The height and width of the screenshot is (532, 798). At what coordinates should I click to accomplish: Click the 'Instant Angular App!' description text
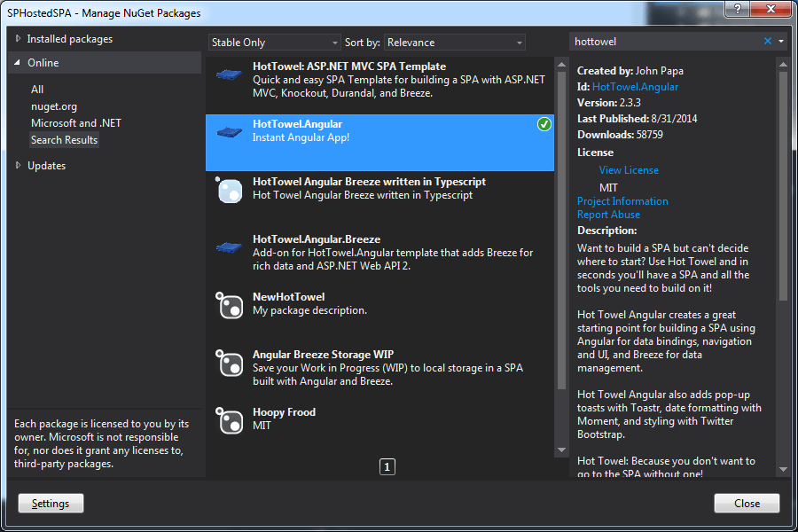301,137
